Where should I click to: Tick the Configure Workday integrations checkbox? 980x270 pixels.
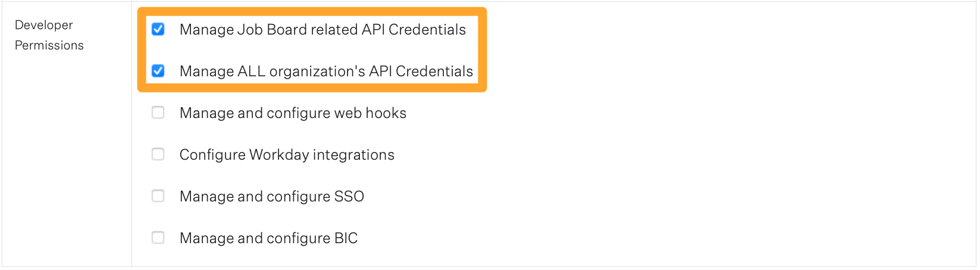point(158,154)
